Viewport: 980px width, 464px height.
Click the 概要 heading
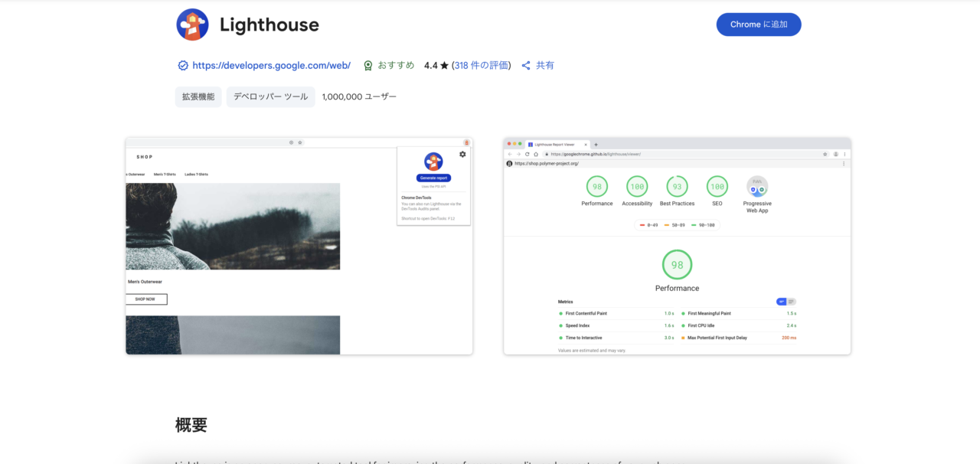click(191, 425)
